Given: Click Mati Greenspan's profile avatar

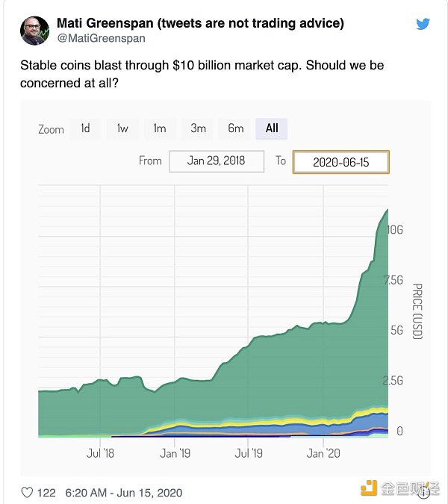Looking at the screenshot, I should click(x=34, y=30).
